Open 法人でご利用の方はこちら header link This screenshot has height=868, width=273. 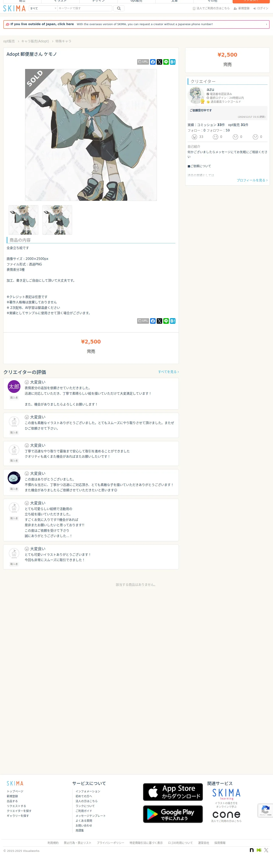coord(211,9)
